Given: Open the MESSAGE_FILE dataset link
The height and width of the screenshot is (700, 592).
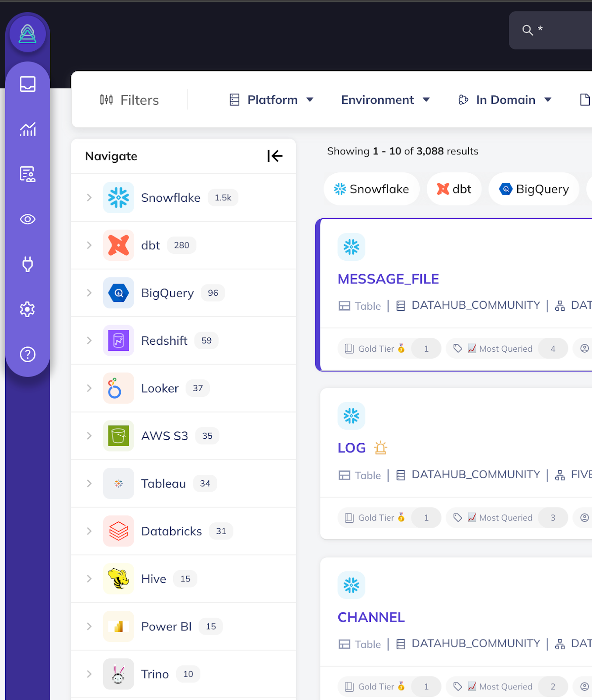Looking at the screenshot, I should [388, 279].
